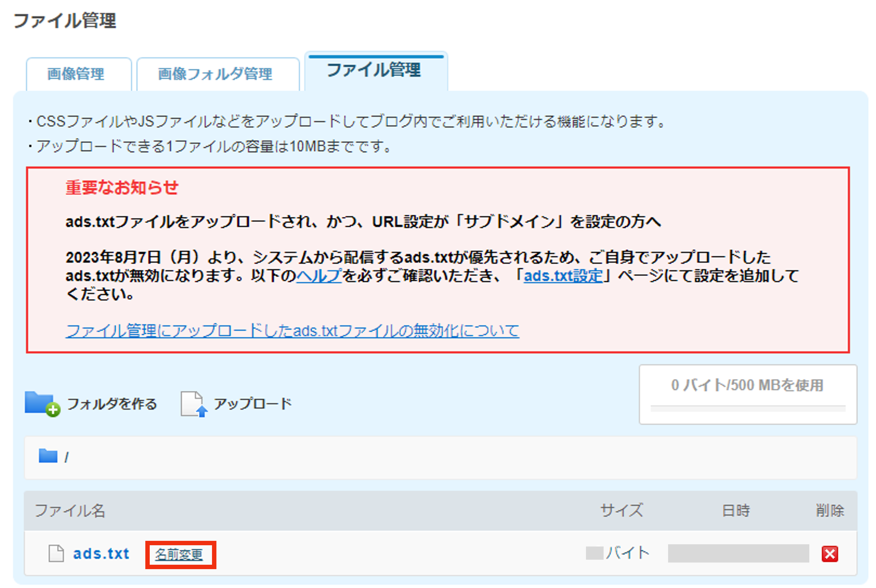Select the ファイル管理 tab

point(376,71)
